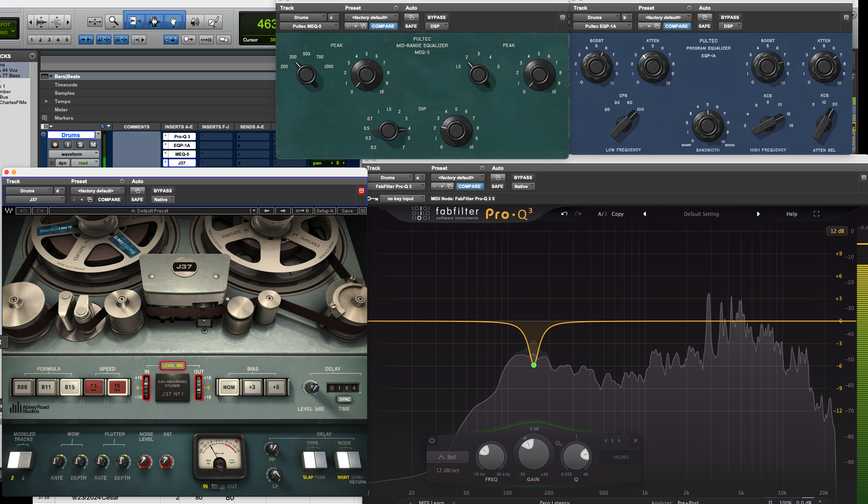Image resolution: width=868 pixels, height=504 pixels.
Task: Toggle BYPASS in J37 plugin window
Action: [163, 191]
